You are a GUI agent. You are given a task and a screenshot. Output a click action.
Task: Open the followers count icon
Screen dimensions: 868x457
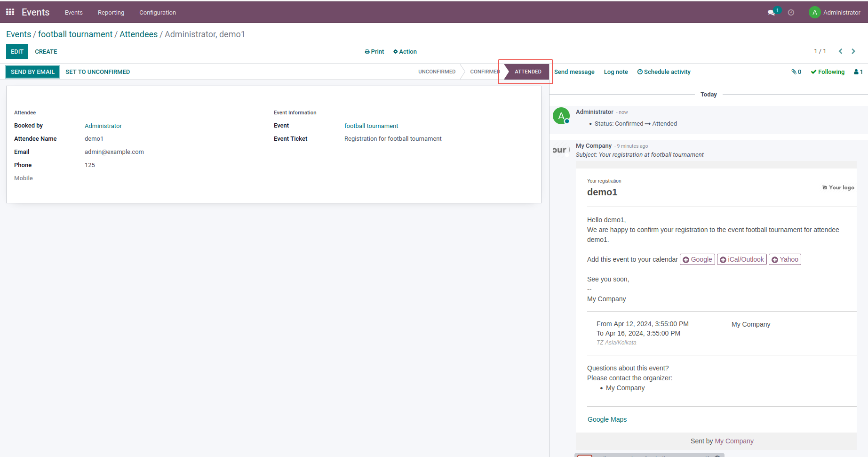click(x=858, y=72)
